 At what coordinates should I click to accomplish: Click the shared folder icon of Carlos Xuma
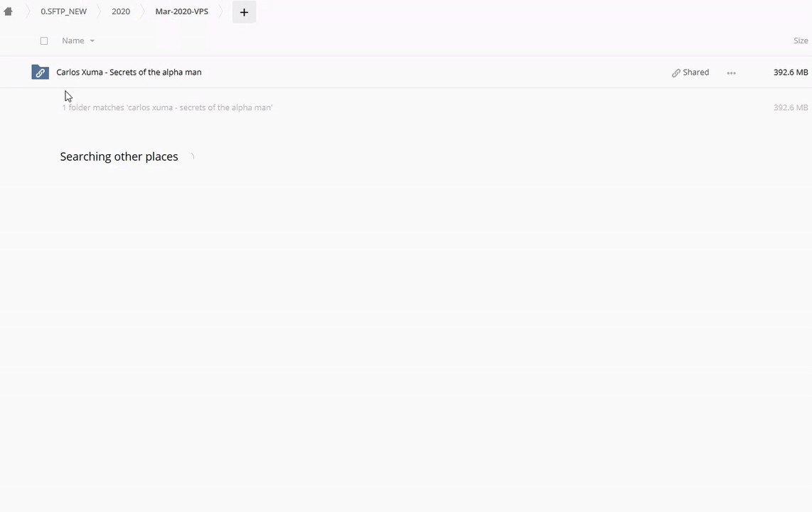[x=40, y=73]
